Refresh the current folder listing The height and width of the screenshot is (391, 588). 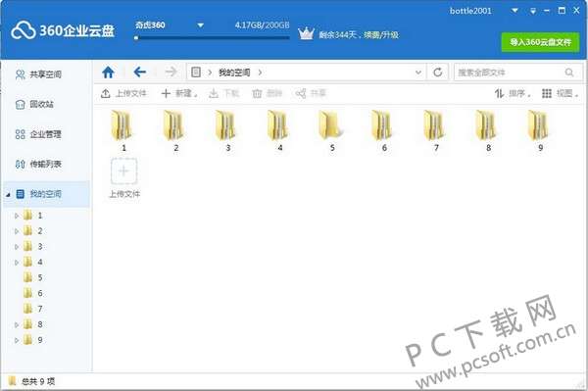[437, 73]
